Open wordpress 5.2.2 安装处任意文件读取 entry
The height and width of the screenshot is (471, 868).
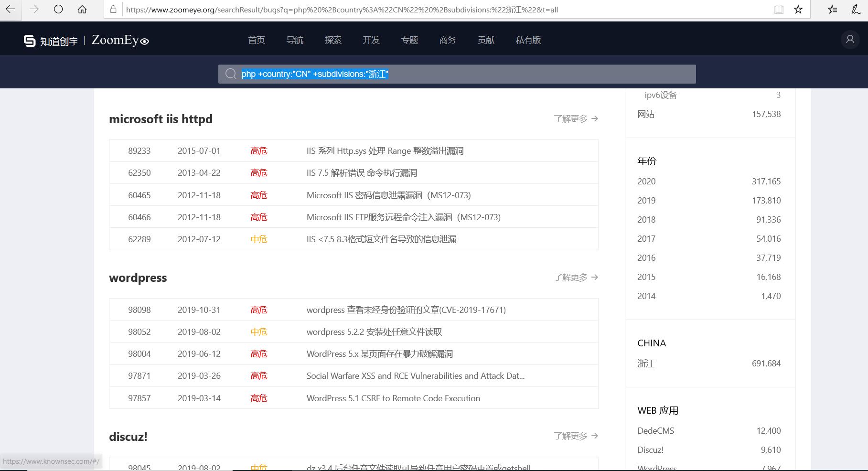coord(374,332)
